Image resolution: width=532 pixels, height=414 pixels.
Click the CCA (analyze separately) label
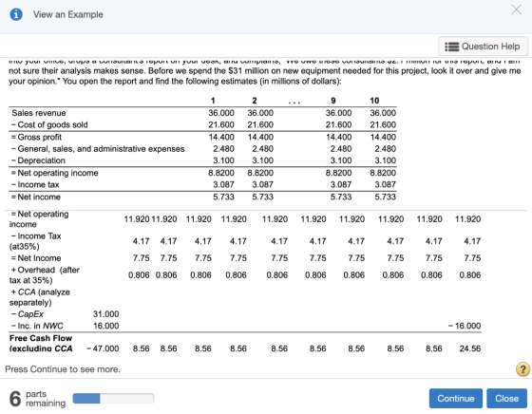point(40,297)
